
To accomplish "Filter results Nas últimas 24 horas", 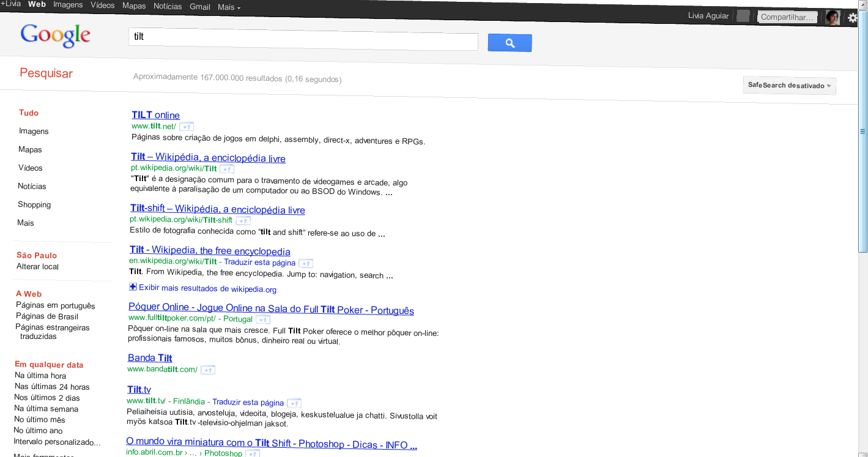I will point(52,387).
